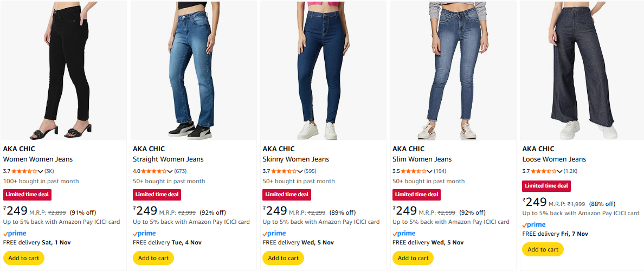The image size is (644, 271).
Task: Open the 673 reviews for Straight Jeans
Action: click(181, 171)
